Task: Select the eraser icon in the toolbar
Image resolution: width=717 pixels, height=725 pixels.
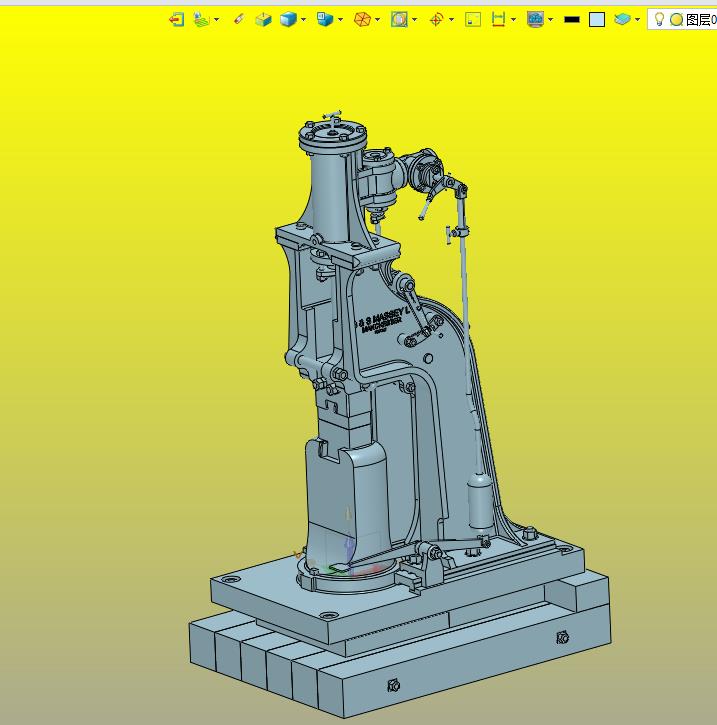Action: 239,19
